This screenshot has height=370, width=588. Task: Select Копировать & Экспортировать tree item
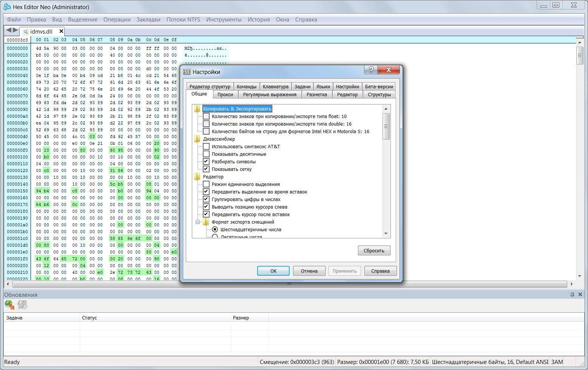237,109
